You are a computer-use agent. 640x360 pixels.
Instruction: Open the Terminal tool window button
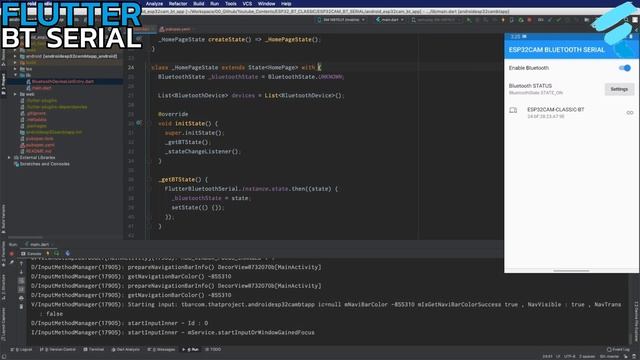click(x=94, y=350)
